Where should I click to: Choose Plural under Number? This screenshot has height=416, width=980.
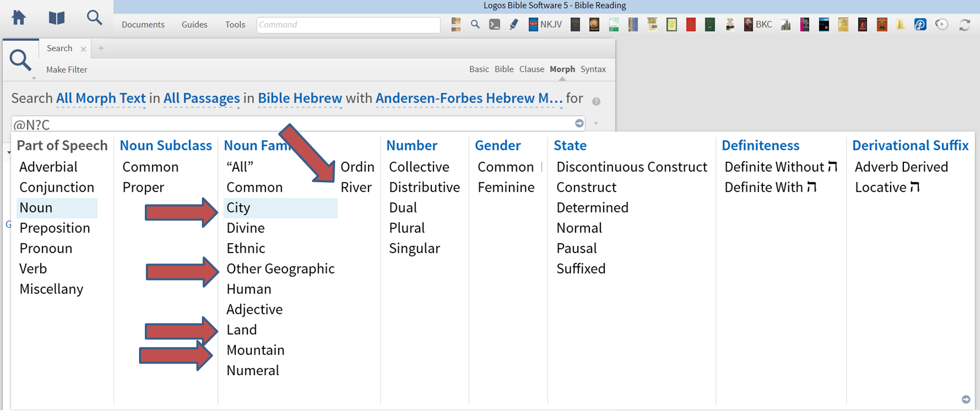click(x=406, y=228)
